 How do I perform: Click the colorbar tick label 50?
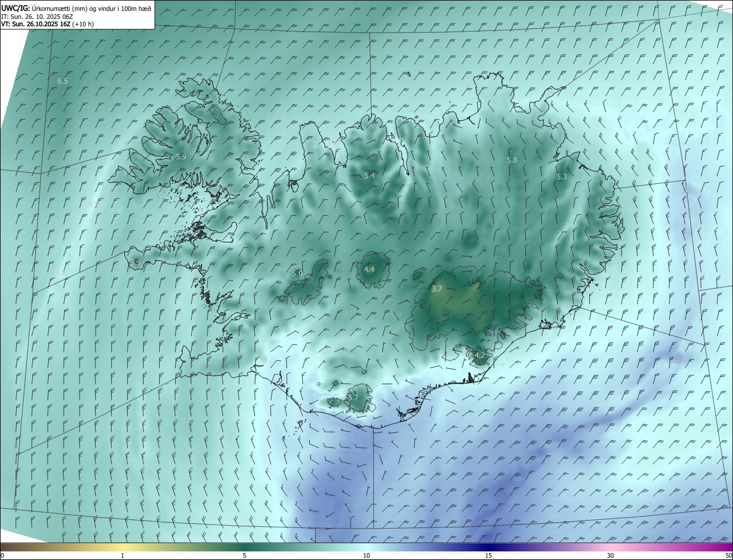728,555
